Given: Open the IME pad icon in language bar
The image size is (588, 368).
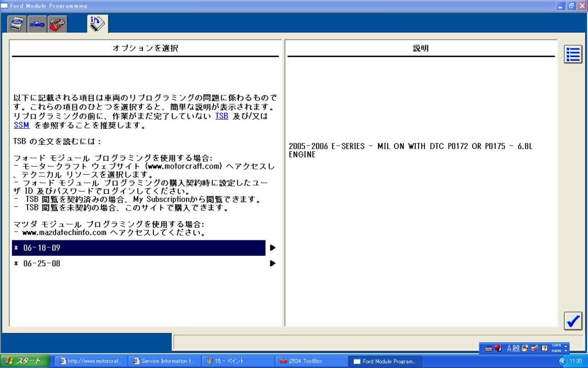Looking at the screenshot, I should point(525,348).
